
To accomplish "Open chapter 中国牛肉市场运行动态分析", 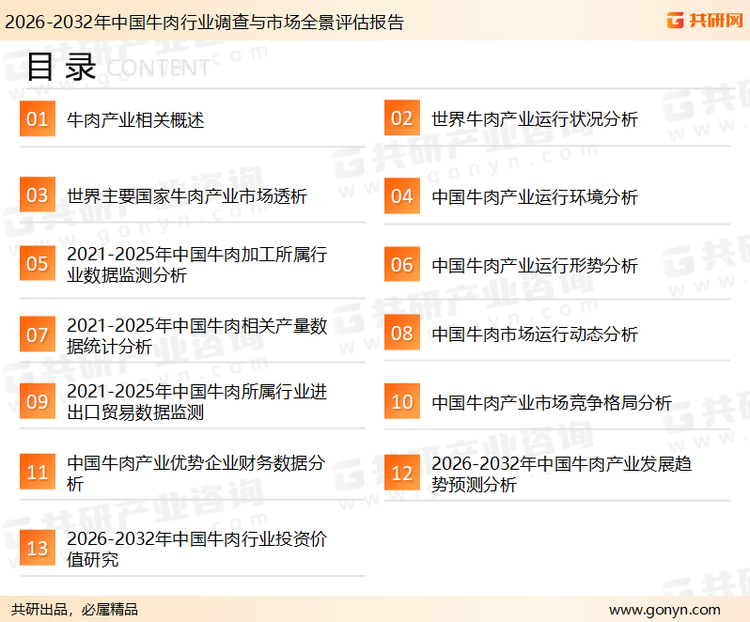I will [x=535, y=334].
